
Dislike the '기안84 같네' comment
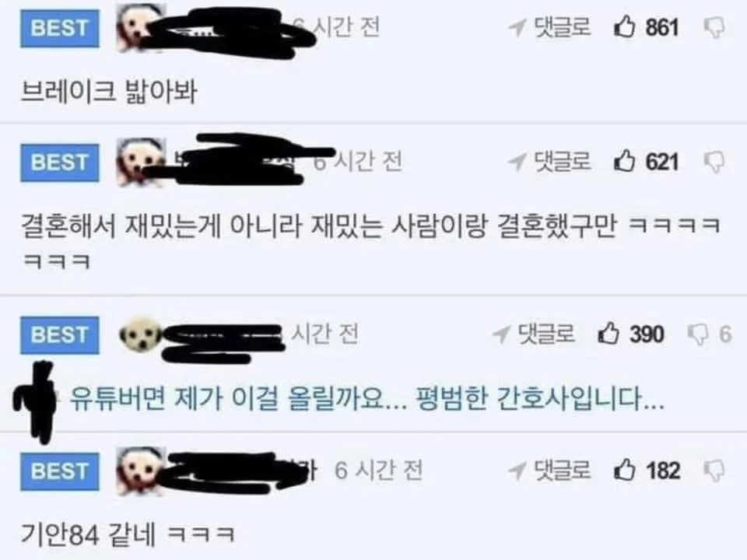(x=714, y=471)
